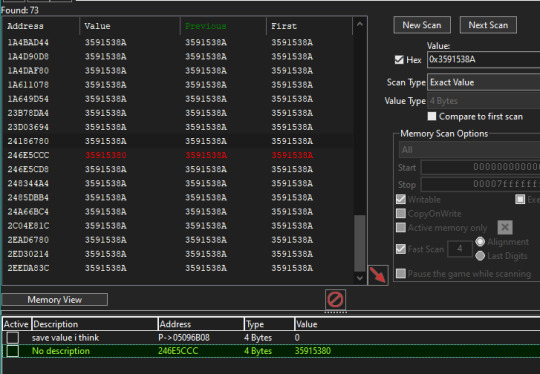Click pointer address P->05096B08
540x374 pixels.
[x=184, y=337]
